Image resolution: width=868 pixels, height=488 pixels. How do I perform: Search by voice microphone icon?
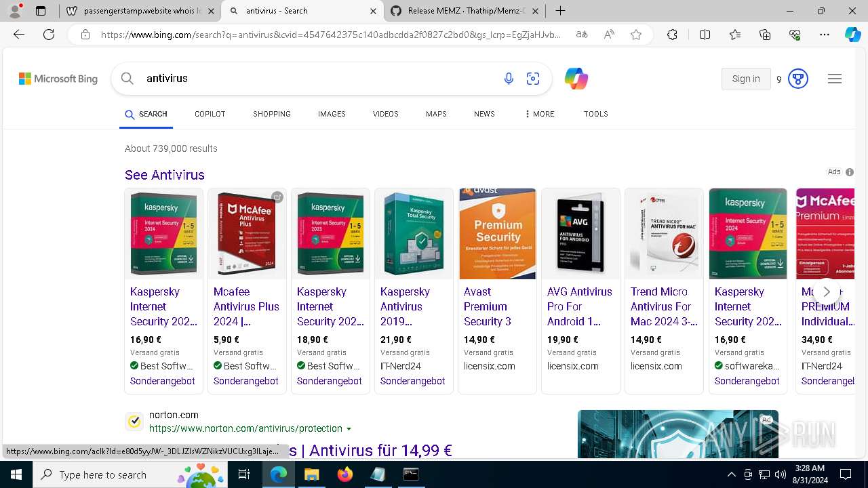pyautogui.click(x=509, y=79)
